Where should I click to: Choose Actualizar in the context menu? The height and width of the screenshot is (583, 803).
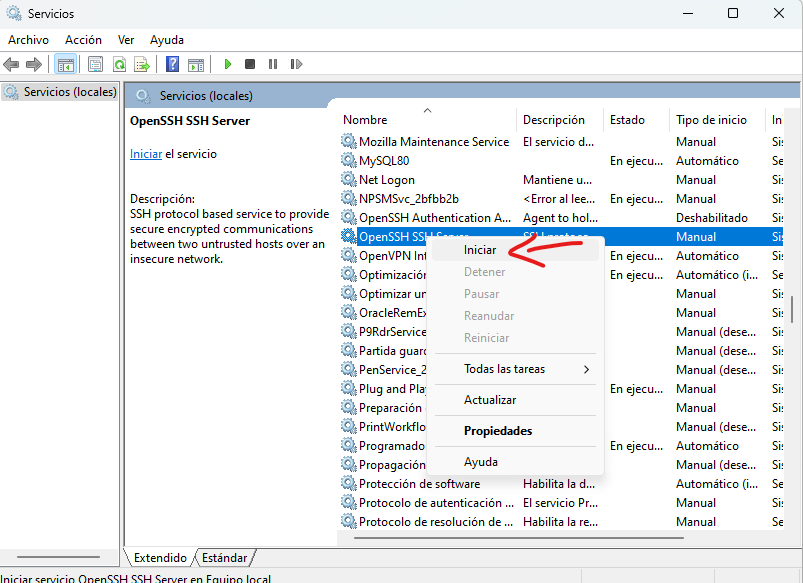pos(515,400)
